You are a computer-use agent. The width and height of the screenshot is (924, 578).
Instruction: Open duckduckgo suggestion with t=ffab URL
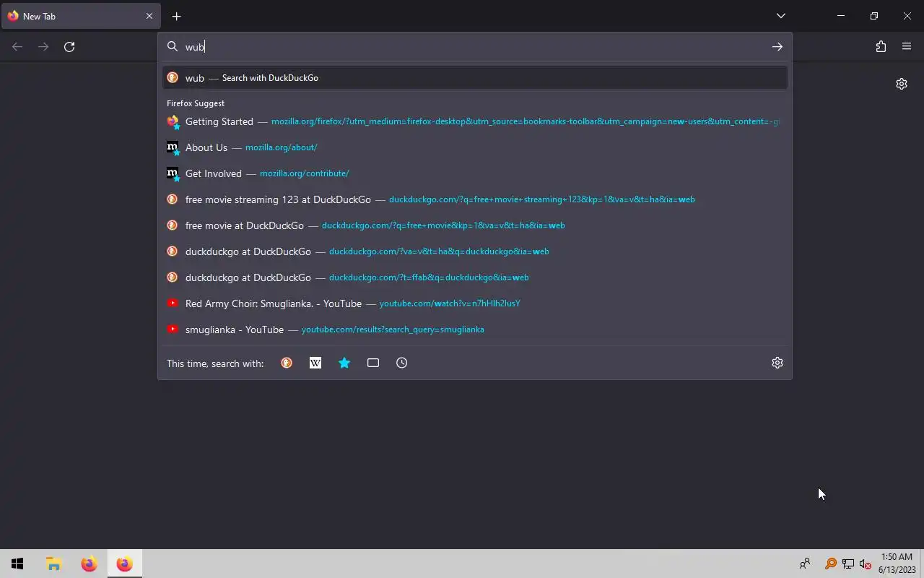tap(475, 277)
